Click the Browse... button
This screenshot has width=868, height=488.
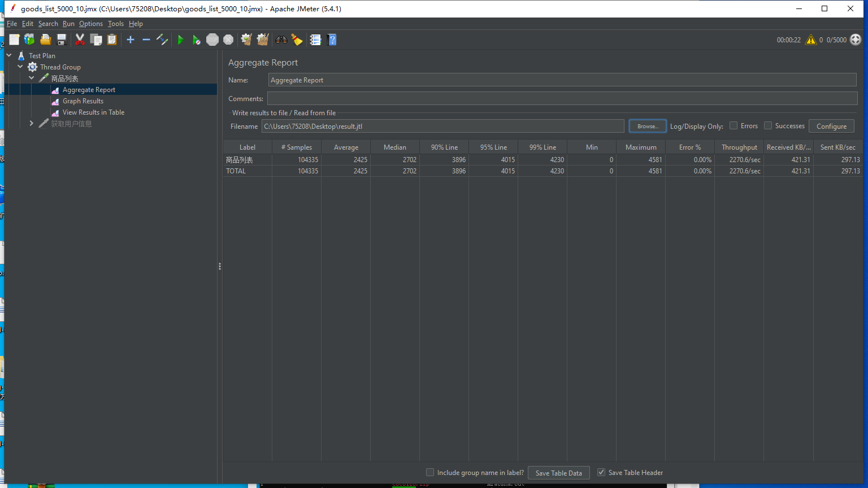pyautogui.click(x=648, y=126)
